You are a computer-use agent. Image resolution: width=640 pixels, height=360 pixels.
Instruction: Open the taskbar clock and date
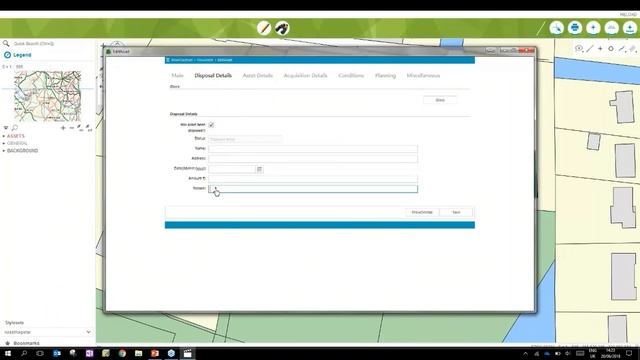coord(611,353)
